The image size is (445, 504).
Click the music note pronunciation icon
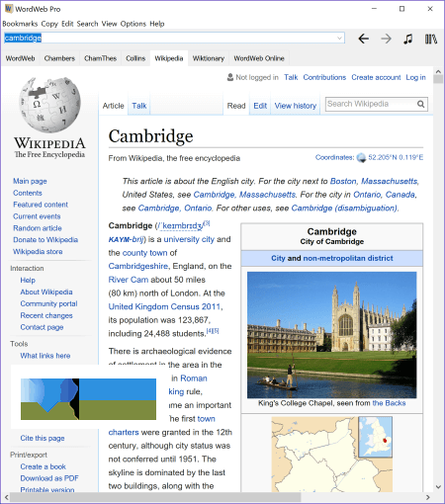point(408,39)
